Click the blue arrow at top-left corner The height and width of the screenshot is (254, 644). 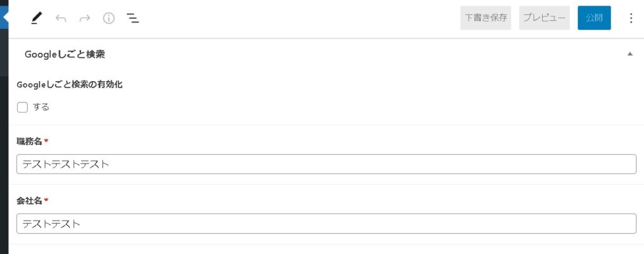(x=5, y=15)
